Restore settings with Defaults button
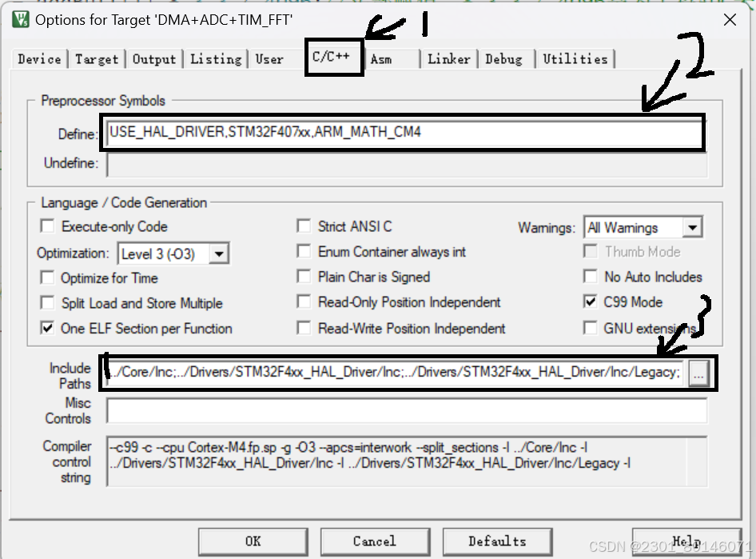Image resolution: width=756 pixels, height=559 pixels. tap(497, 541)
